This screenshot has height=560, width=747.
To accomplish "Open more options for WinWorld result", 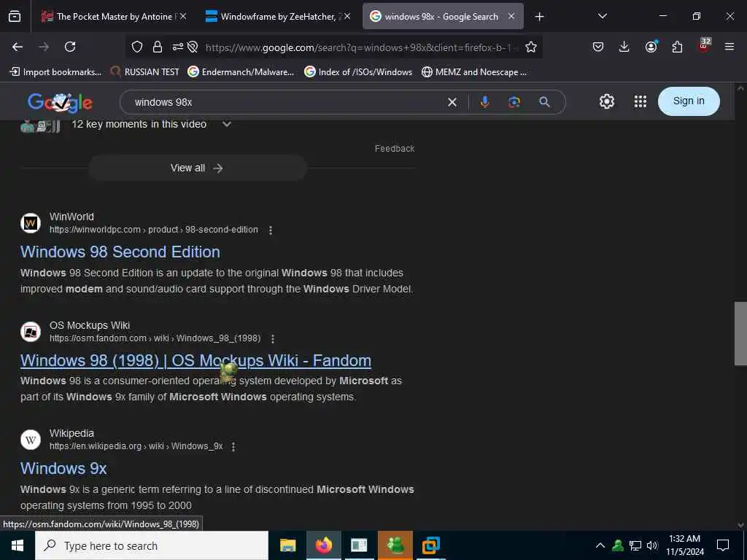I will (x=271, y=230).
